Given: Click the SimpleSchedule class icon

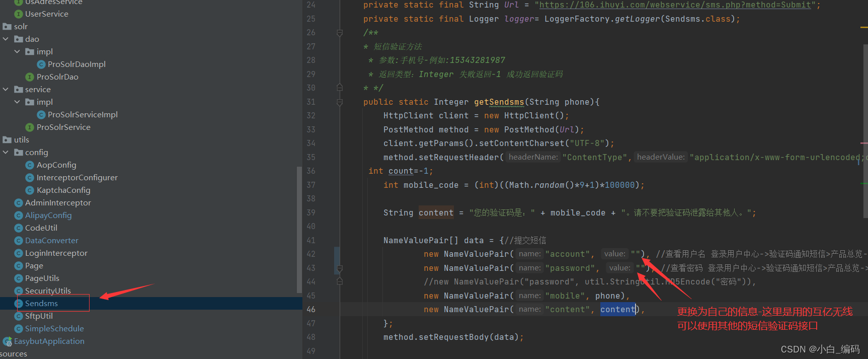Looking at the screenshot, I should point(19,329).
